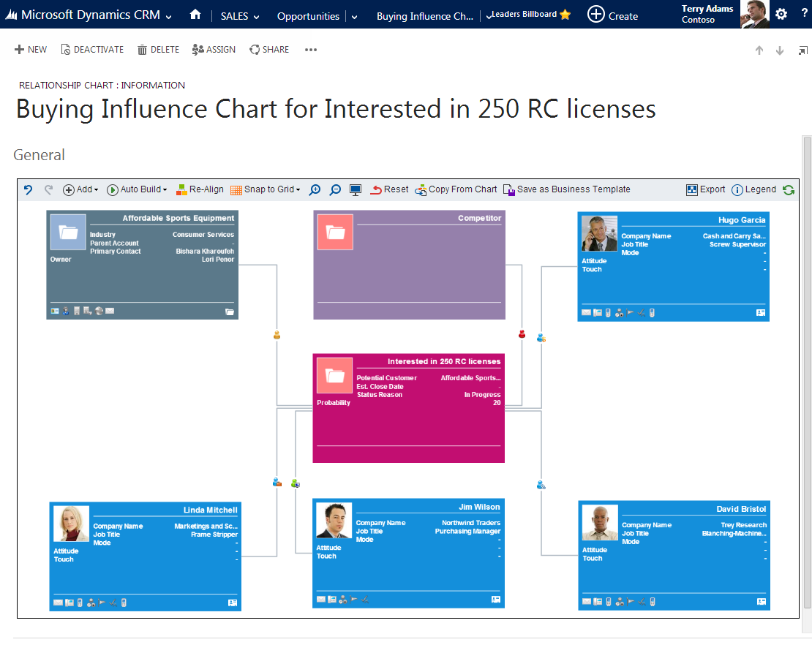Click the contact card icon on Jim Wilson's card
This screenshot has width=812, height=653.
coord(495,600)
